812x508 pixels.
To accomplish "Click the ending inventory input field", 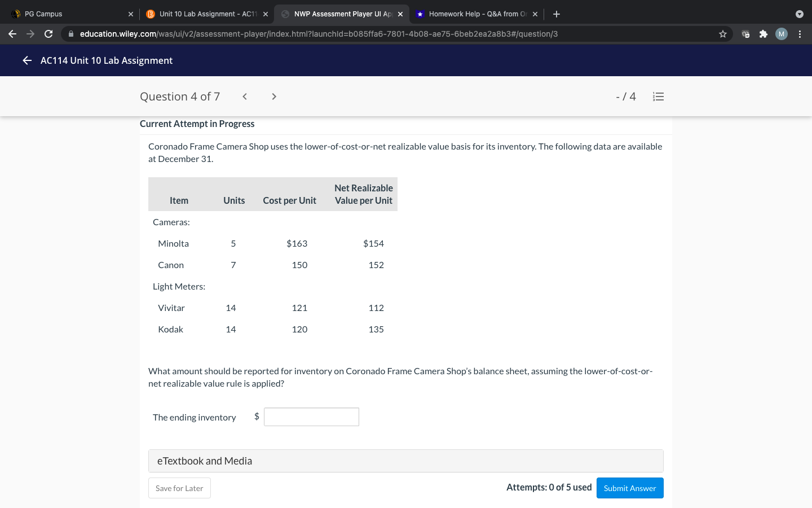I will [311, 417].
